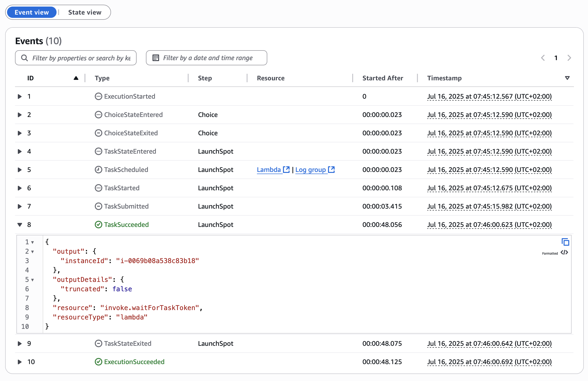
Task: Click timestamp of event 7 at 07:45:15.982
Action: (x=489, y=206)
